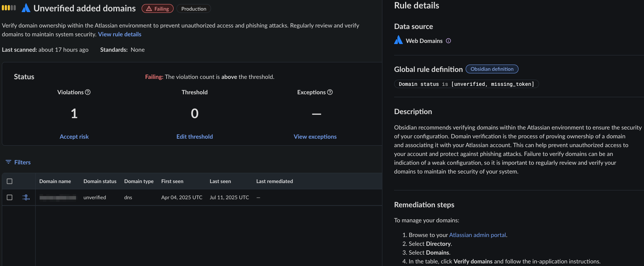This screenshot has height=266, width=644.
Task: Sort by Domain status column header
Action: point(100,181)
